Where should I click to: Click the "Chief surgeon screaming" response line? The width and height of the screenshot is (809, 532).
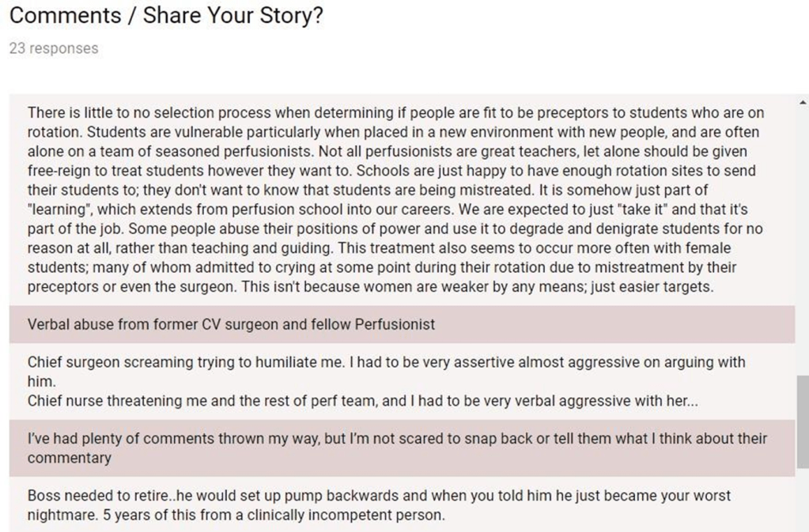pyautogui.click(x=386, y=363)
